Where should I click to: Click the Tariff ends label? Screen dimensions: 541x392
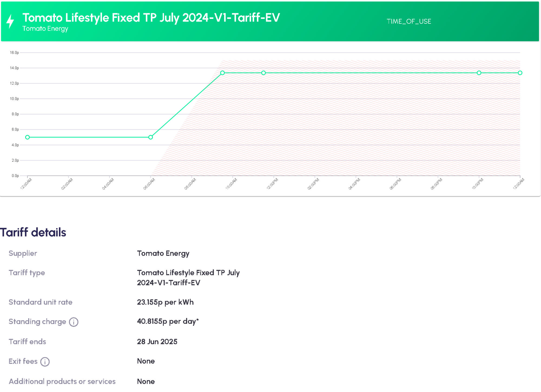(27, 342)
